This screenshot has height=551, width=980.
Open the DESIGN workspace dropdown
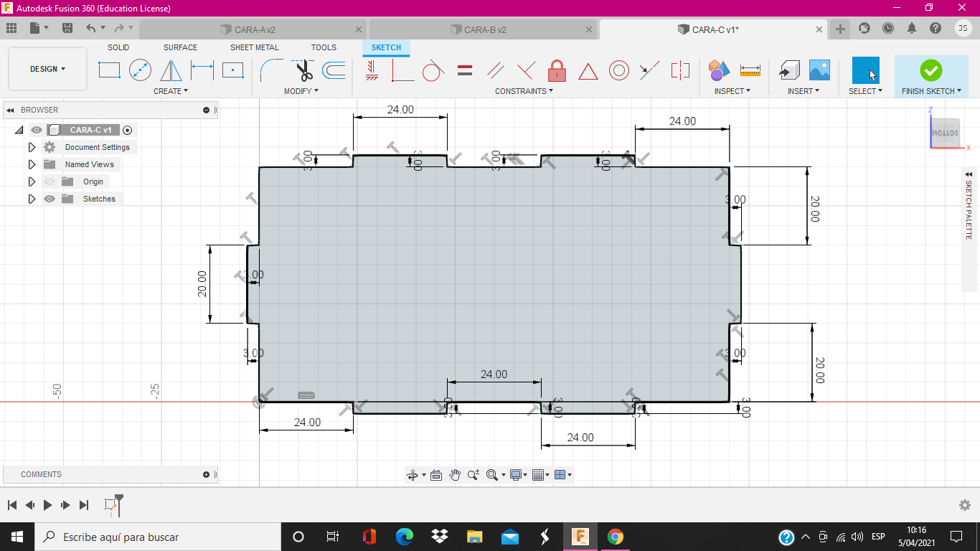click(x=47, y=69)
